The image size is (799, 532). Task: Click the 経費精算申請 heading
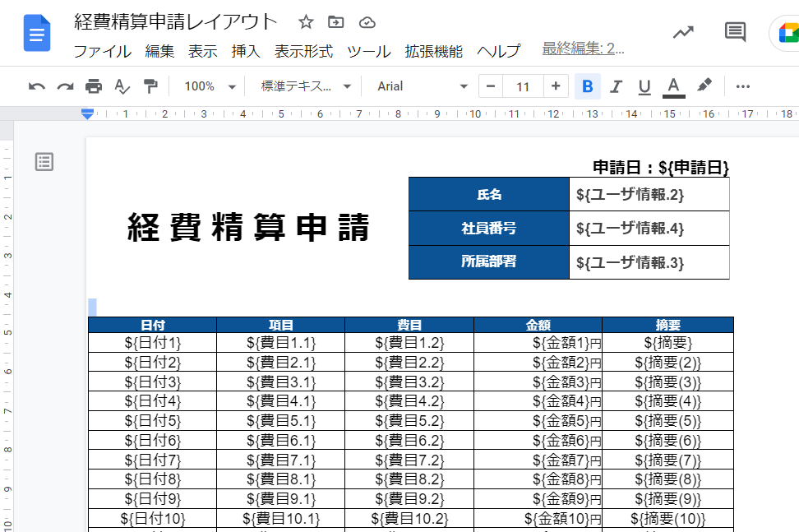(248, 227)
